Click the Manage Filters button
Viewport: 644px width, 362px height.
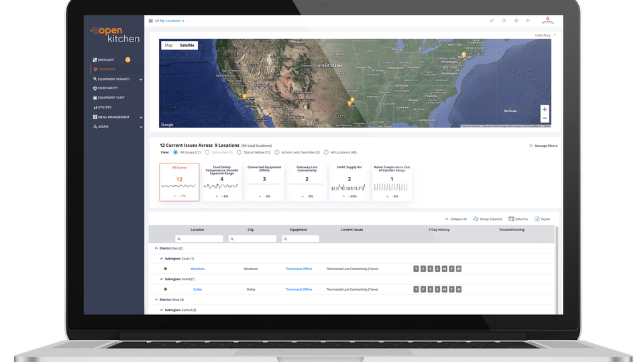click(543, 145)
